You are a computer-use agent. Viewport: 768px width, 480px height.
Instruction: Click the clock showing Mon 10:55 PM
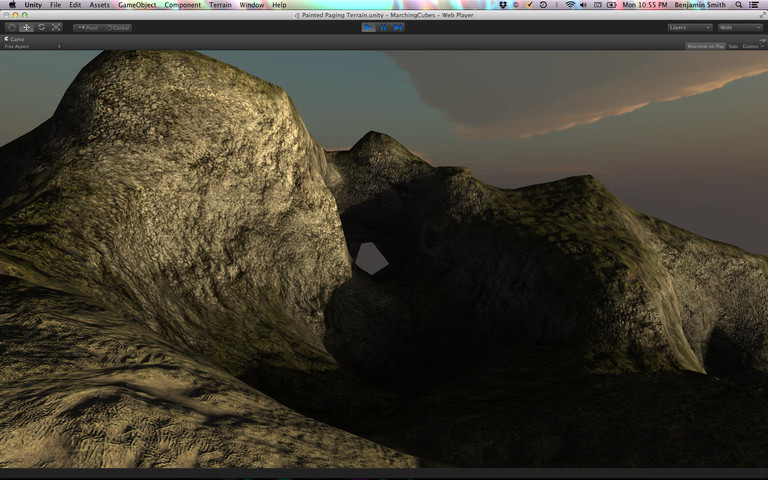click(645, 5)
